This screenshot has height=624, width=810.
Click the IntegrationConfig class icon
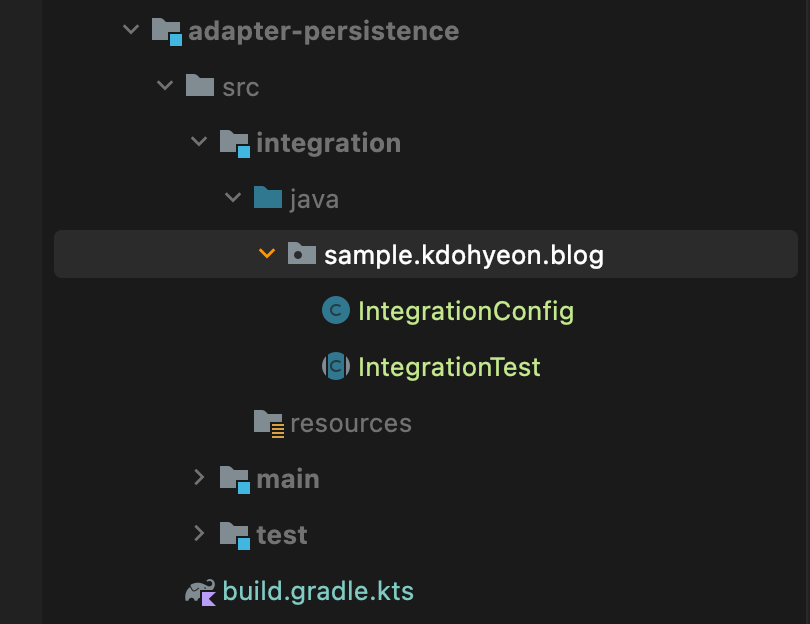[335, 311]
